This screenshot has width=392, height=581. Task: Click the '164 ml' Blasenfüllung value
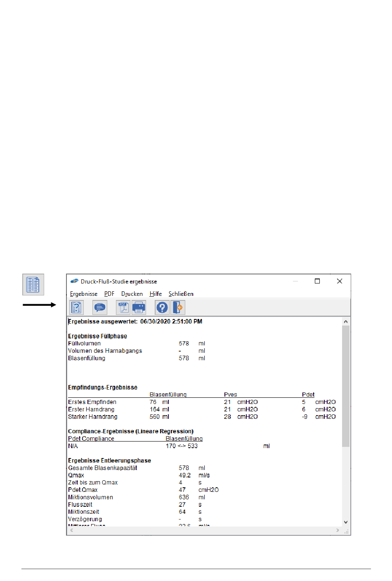[x=159, y=409]
